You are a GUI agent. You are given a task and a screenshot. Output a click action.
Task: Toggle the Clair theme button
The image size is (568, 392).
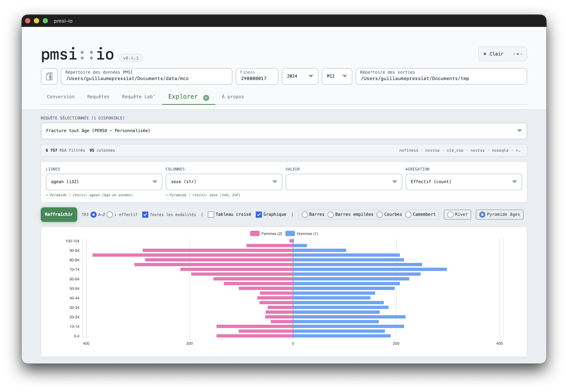[x=502, y=54]
